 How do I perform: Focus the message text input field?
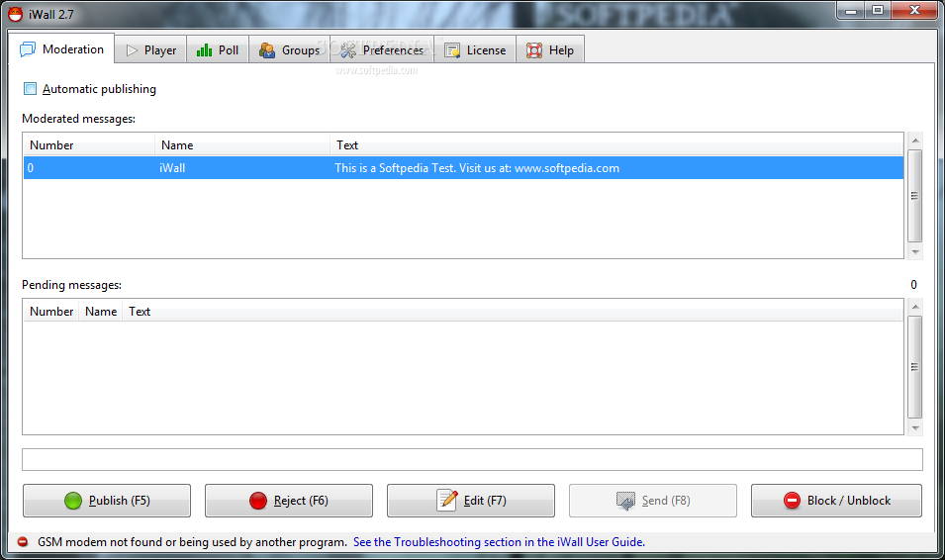coord(472,459)
